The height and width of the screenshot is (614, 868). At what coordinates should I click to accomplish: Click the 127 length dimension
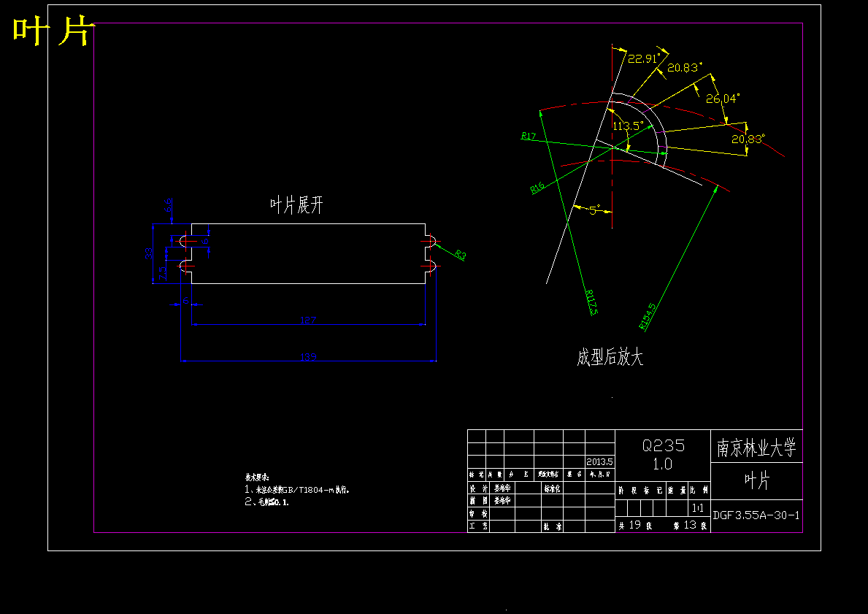click(308, 320)
